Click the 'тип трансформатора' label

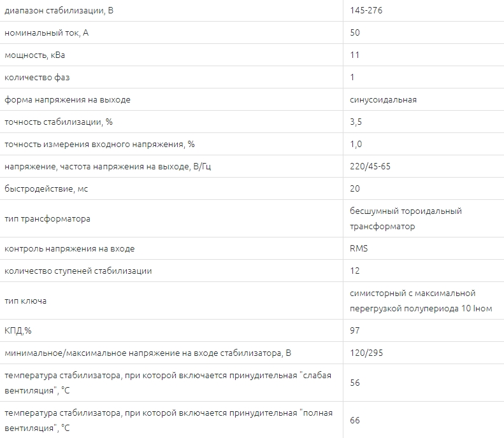point(47,218)
